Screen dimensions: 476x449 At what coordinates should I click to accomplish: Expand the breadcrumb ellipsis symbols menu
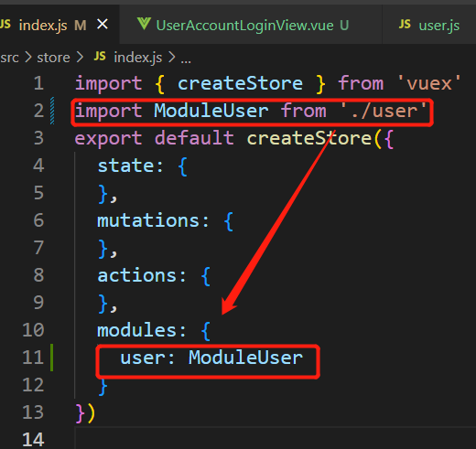click(186, 59)
